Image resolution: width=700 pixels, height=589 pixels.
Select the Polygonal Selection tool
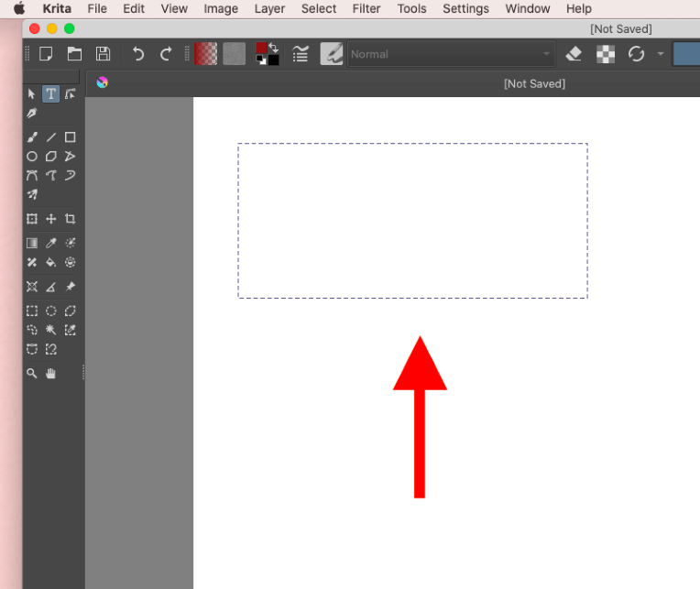pyautogui.click(x=70, y=311)
